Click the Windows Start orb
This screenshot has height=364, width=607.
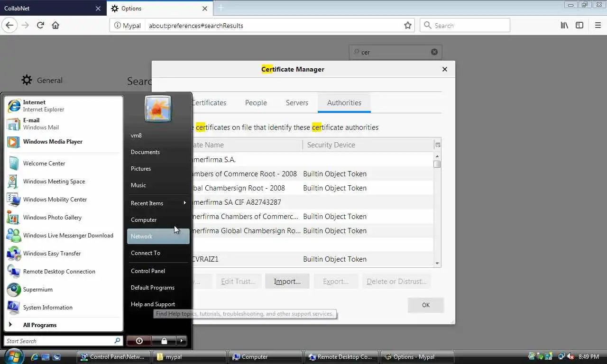[x=14, y=356]
